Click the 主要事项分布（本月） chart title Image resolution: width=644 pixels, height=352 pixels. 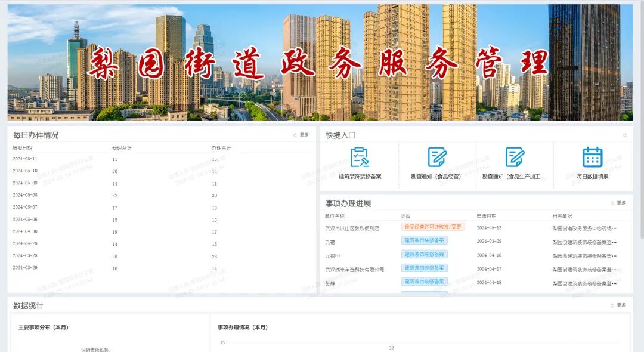43,328
